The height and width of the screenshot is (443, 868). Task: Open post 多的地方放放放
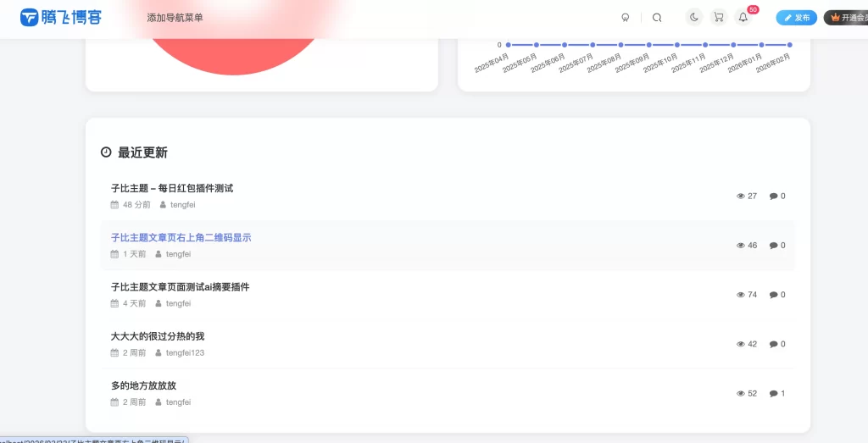tap(143, 385)
